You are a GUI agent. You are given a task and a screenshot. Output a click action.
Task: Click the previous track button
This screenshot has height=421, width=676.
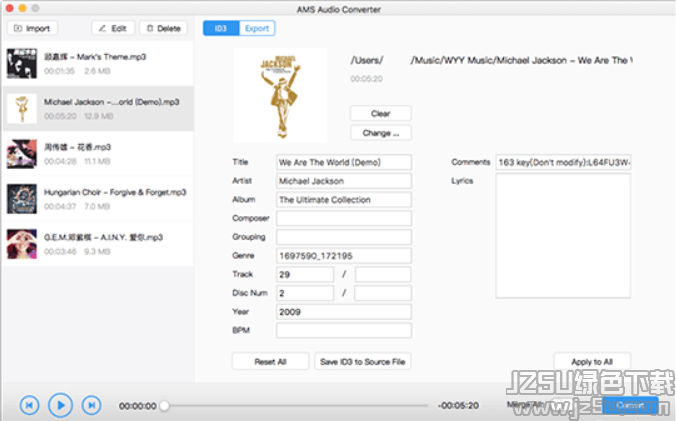(29, 405)
